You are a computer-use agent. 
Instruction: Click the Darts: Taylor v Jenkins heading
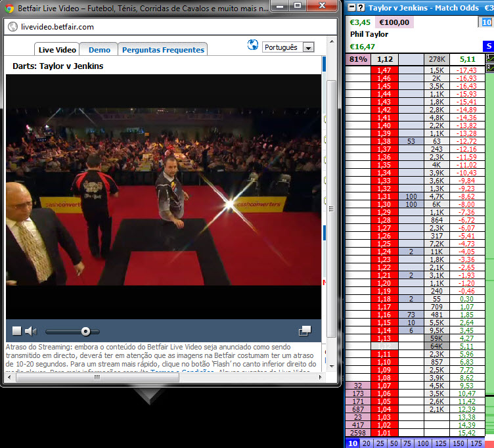pyautogui.click(x=58, y=66)
